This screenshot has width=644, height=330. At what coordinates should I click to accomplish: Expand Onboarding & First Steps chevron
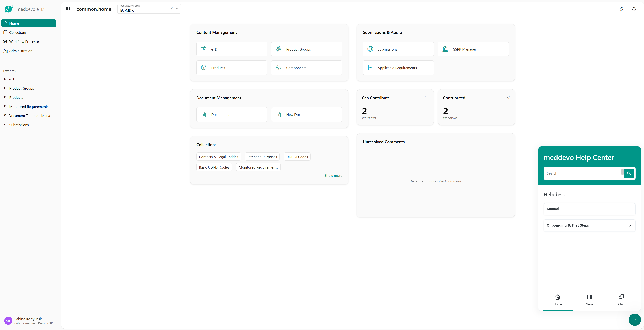[x=630, y=225]
